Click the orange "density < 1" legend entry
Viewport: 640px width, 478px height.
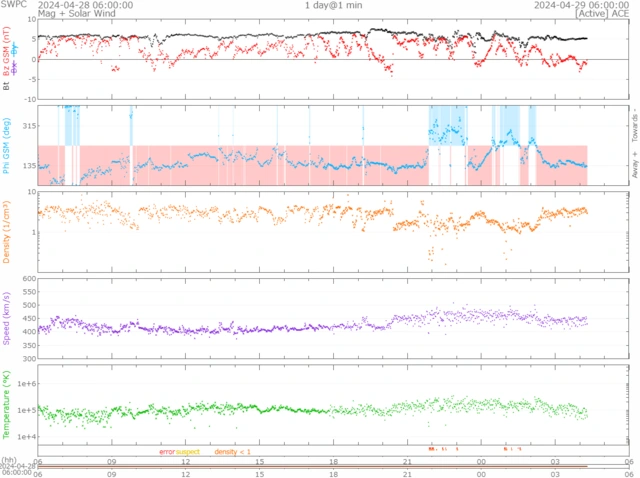[x=234, y=452]
